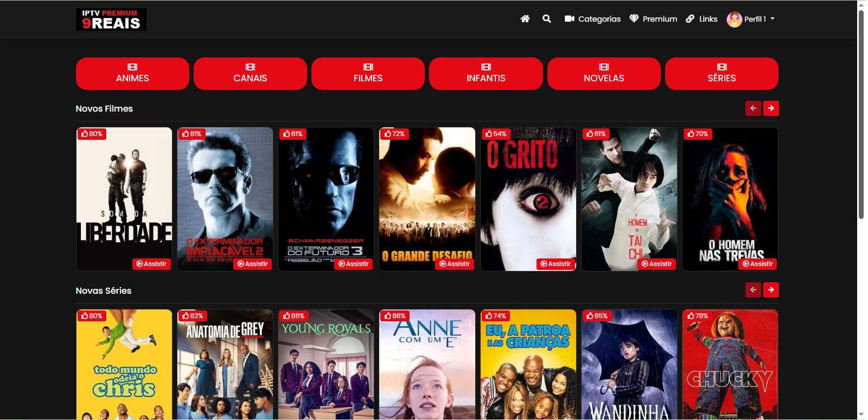Click the page vertical scrollbar thumb
868x420 pixels.
[861, 114]
